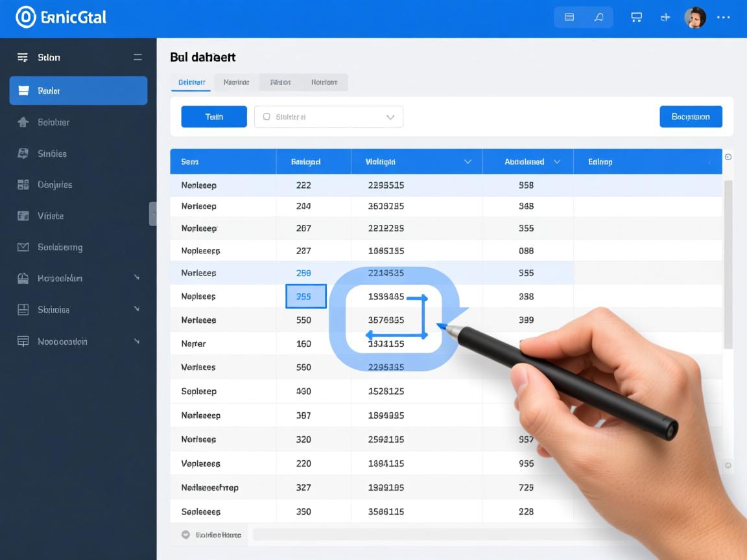Switch to the Maminde tab
This screenshot has height=560, width=747.
236,82
